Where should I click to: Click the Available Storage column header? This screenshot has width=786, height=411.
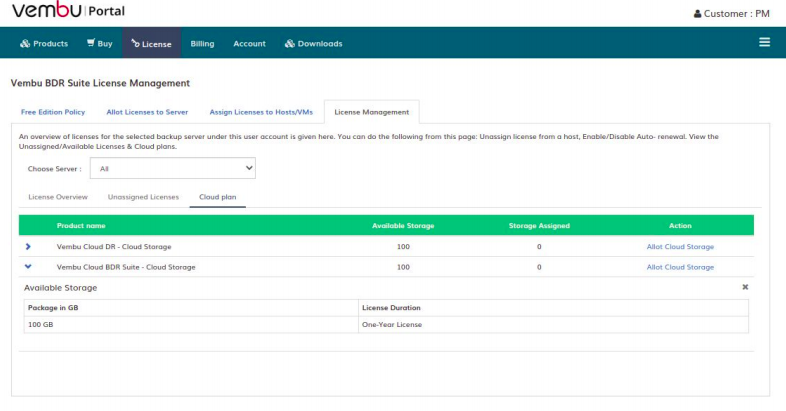tap(403, 226)
